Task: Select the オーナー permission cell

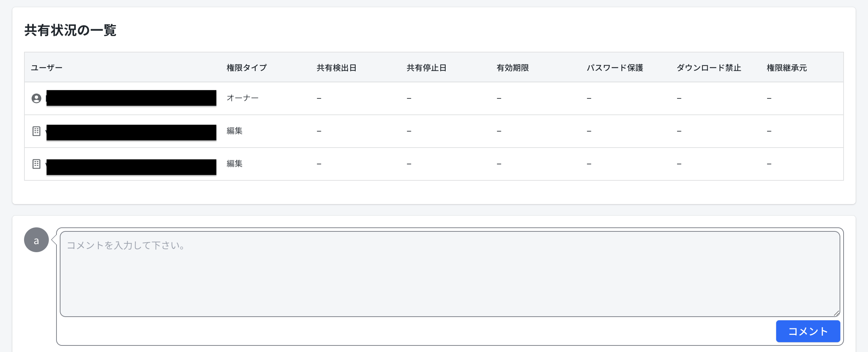Action: [x=243, y=98]
